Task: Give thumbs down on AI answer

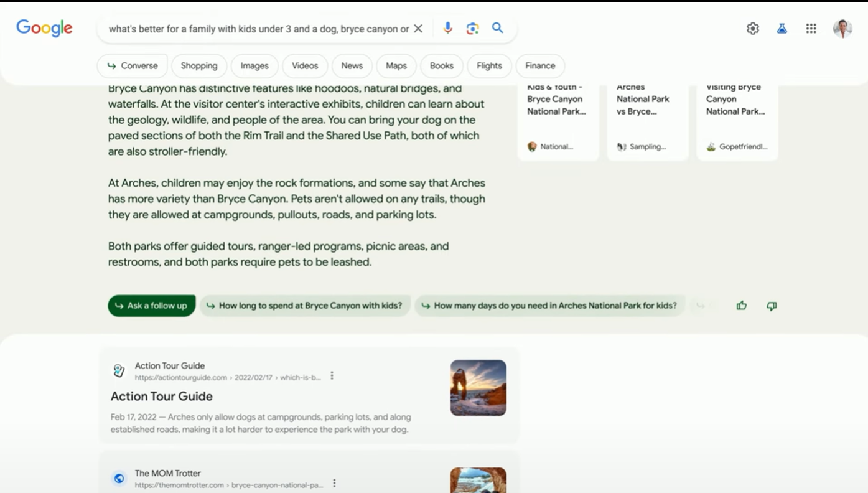Action: click(772, 306)
